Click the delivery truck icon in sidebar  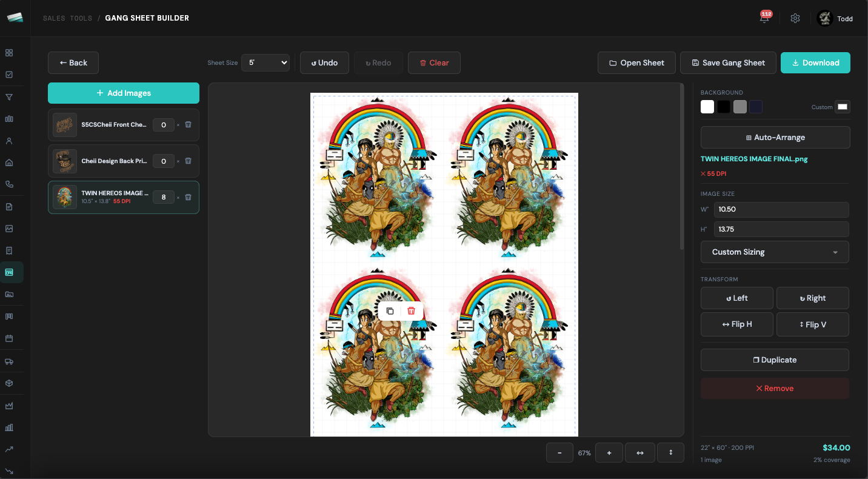[9, 361]
